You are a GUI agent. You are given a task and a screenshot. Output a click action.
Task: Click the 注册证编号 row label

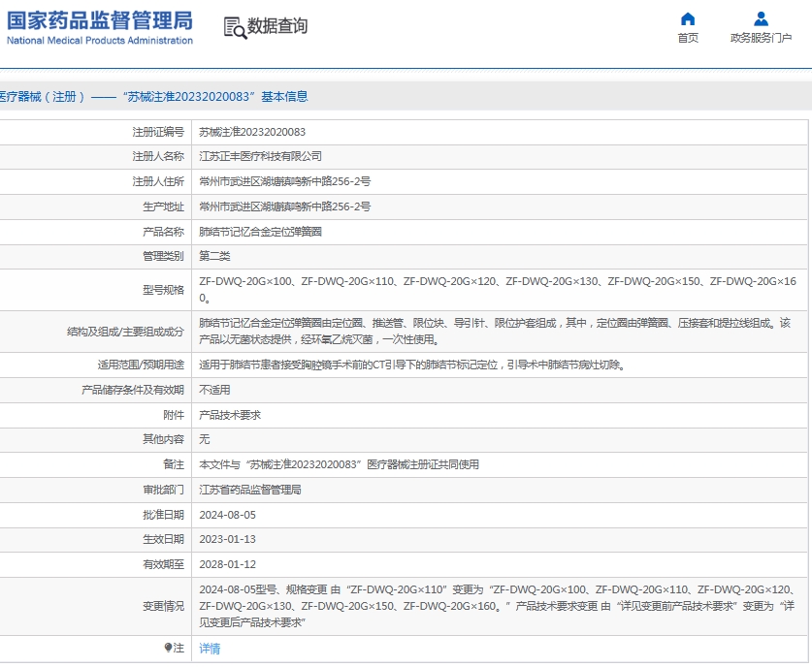158,133
